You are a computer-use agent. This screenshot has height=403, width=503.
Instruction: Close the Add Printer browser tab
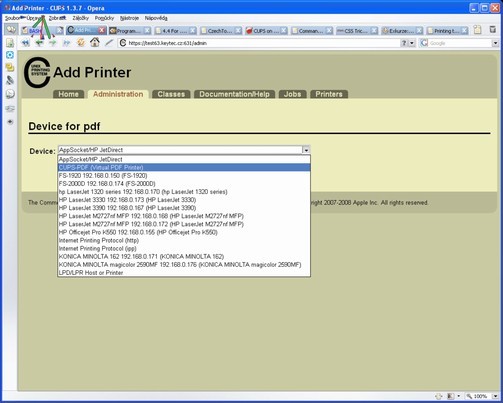click(102, 31)
